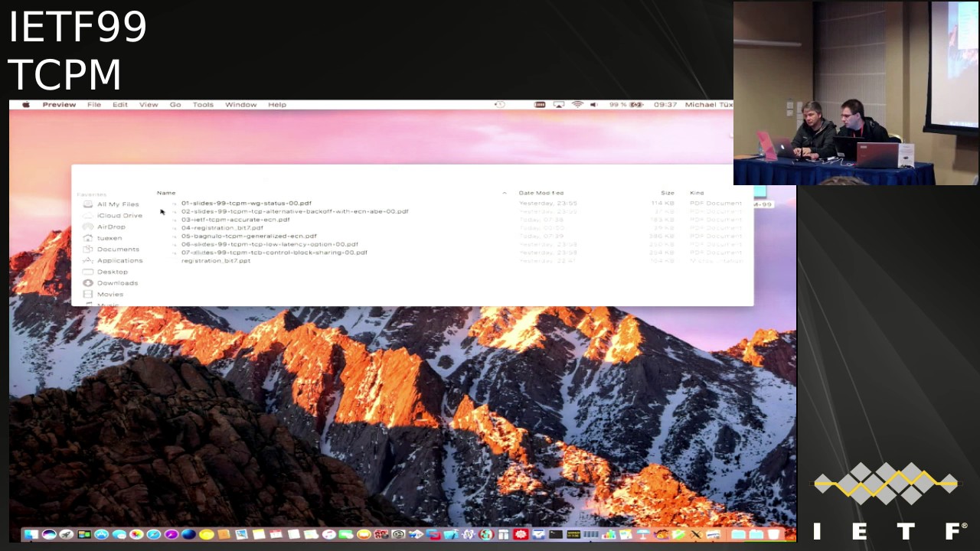Click the Time Machine menu bar icon
Viewport: 980px width, 551px height.
click(x=500, y=105)
